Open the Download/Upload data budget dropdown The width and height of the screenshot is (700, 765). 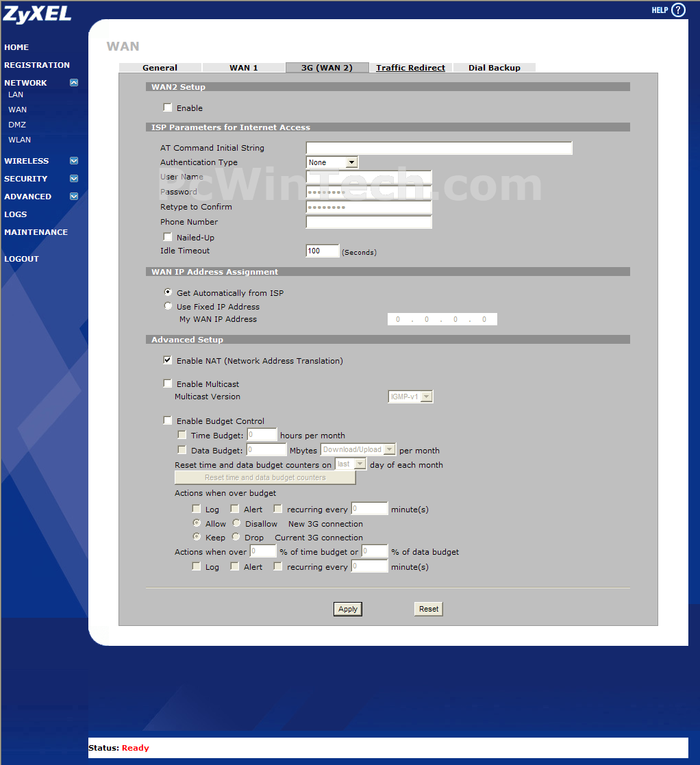pyautogui.click(x=358, y=449)
